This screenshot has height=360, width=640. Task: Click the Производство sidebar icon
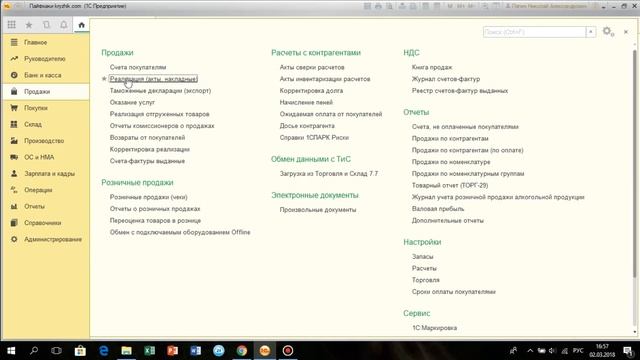[14, 140]
